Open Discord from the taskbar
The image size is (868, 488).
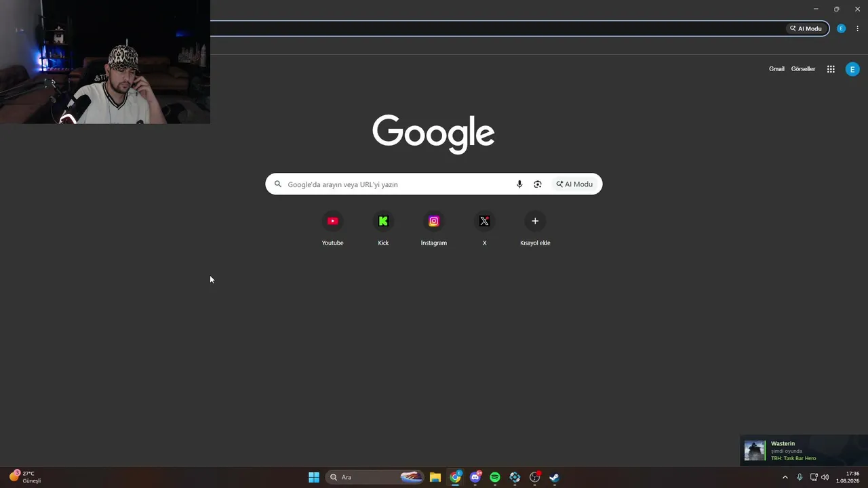475,477
